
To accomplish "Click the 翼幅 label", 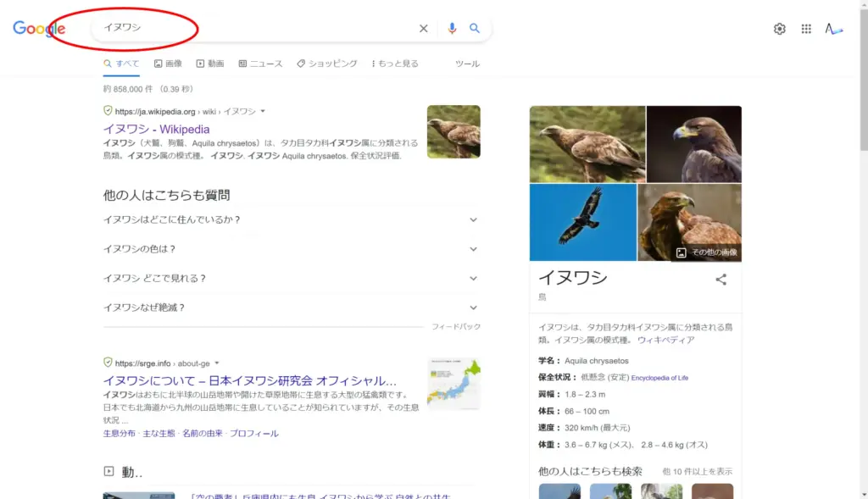I will coord(549,395).
